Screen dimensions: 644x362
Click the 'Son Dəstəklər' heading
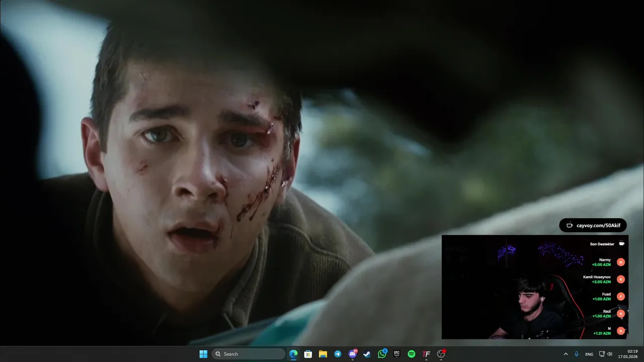click(602, 244)
